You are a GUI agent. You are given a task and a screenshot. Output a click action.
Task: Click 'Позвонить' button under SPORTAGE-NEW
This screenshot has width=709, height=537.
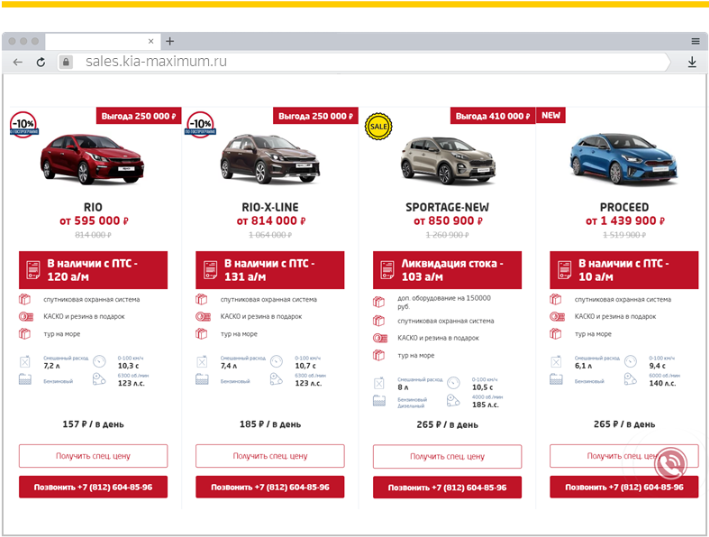coord(447,487)
